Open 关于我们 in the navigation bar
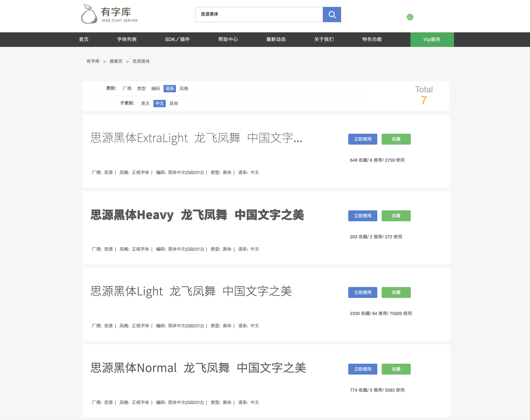This screenshot has width=530, height=420. pos(324,39)
